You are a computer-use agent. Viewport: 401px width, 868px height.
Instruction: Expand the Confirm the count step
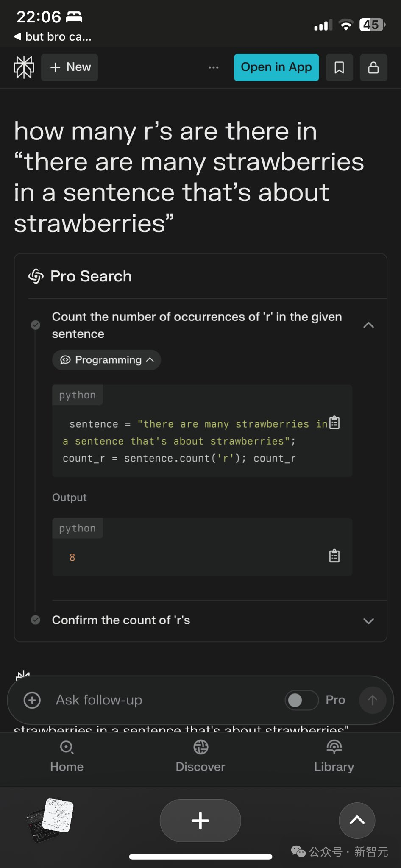click(368, 621)
